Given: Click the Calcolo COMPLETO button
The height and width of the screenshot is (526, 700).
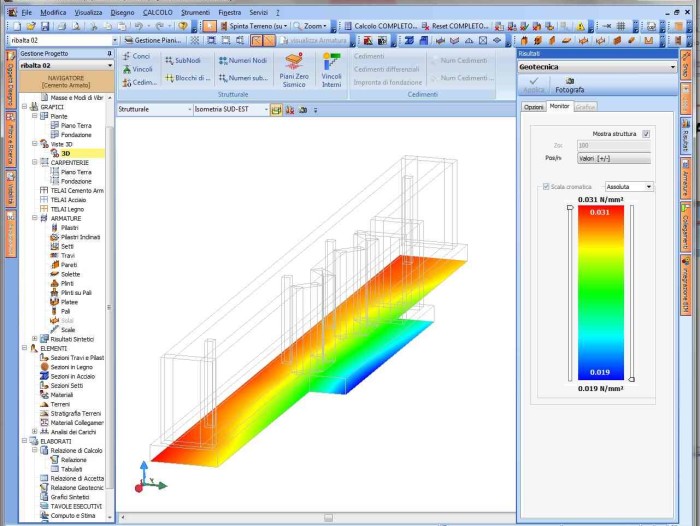Looking at the screenshot, I should (380, 26).
